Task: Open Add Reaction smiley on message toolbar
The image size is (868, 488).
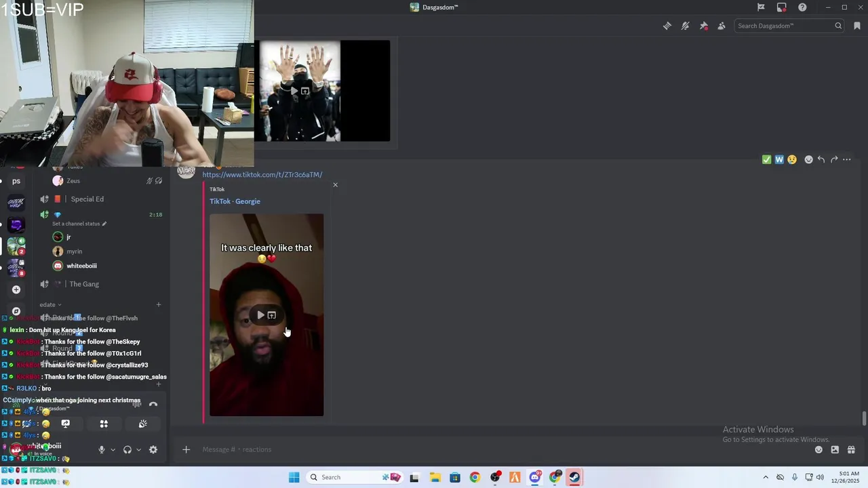Action: (x=808, y=159)
